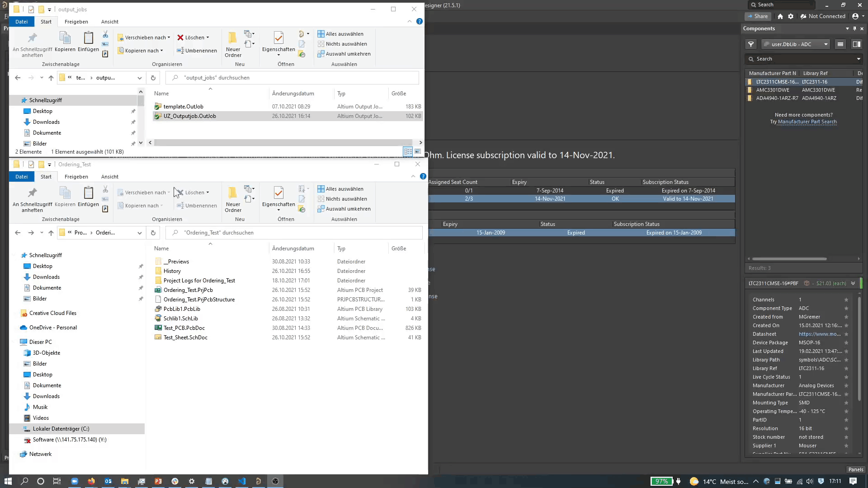Select the UZ_Outputjob.OutJob file
Screen dimensions: 868x488
tap(189, 116)
